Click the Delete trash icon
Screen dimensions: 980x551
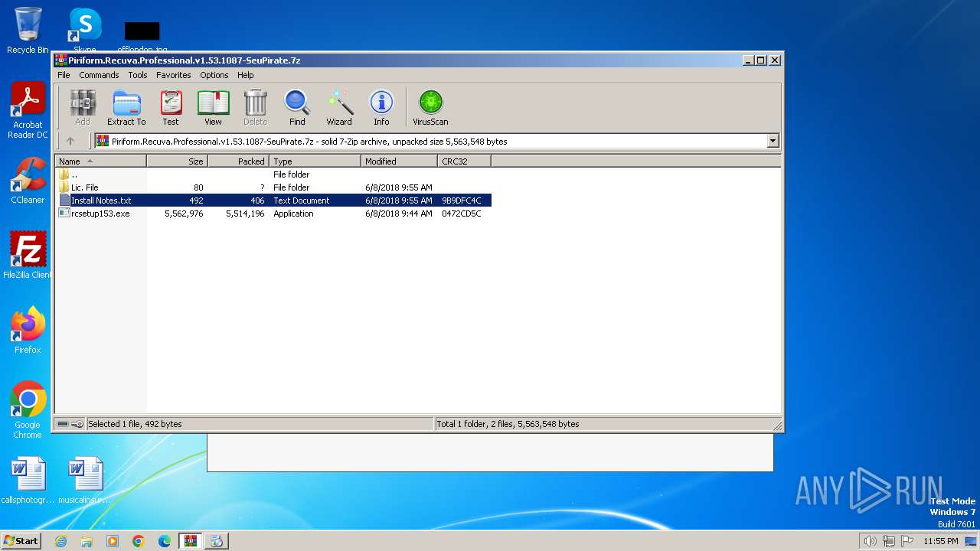255,108
